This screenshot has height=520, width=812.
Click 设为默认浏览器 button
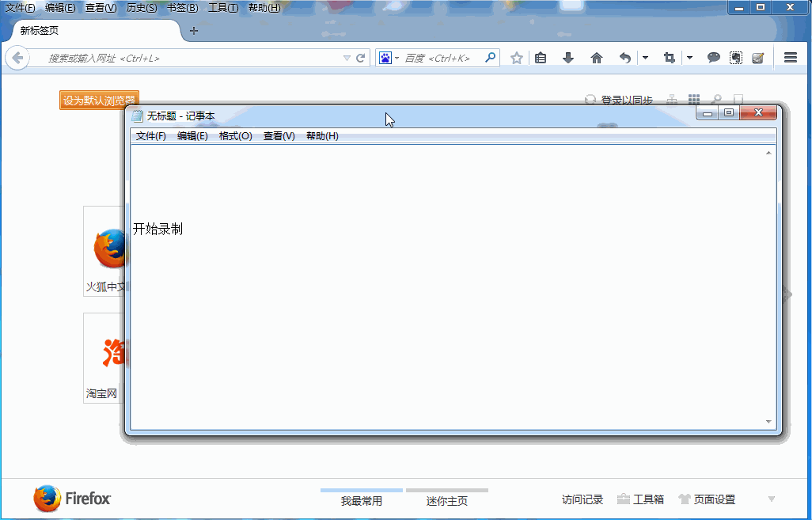pyautogui.click(x=99, y=100)
